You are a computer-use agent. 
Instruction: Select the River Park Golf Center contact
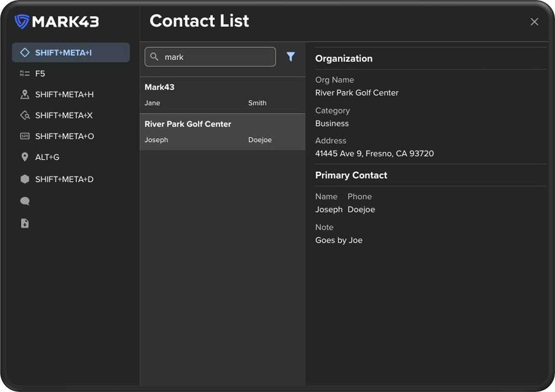[222, 132]
